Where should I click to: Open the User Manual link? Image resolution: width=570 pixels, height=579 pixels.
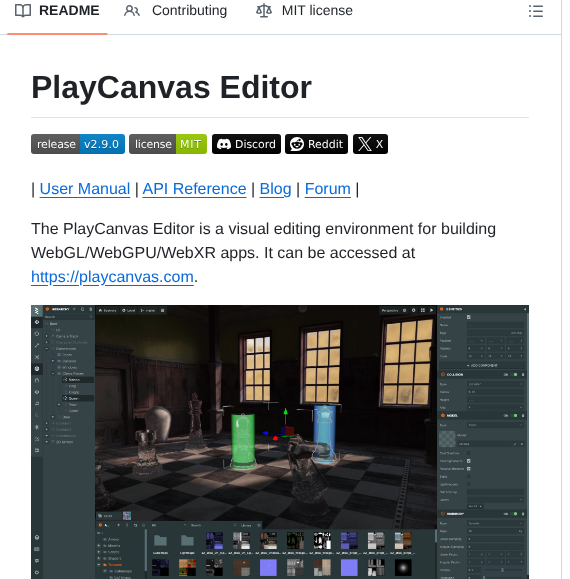coord(85,189)
